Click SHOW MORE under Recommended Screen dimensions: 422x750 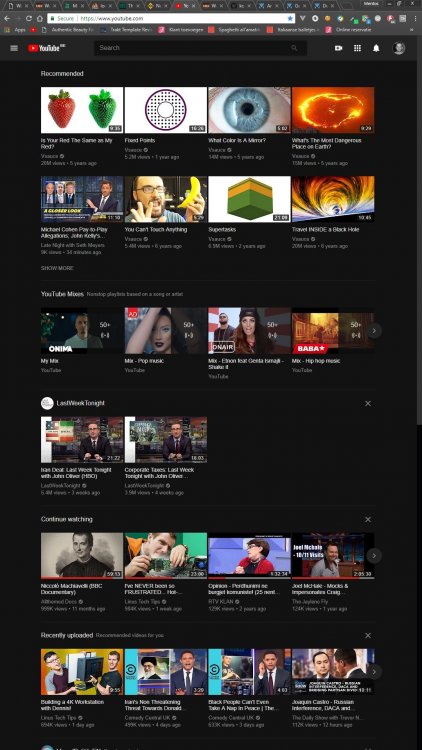pos(57,268)
